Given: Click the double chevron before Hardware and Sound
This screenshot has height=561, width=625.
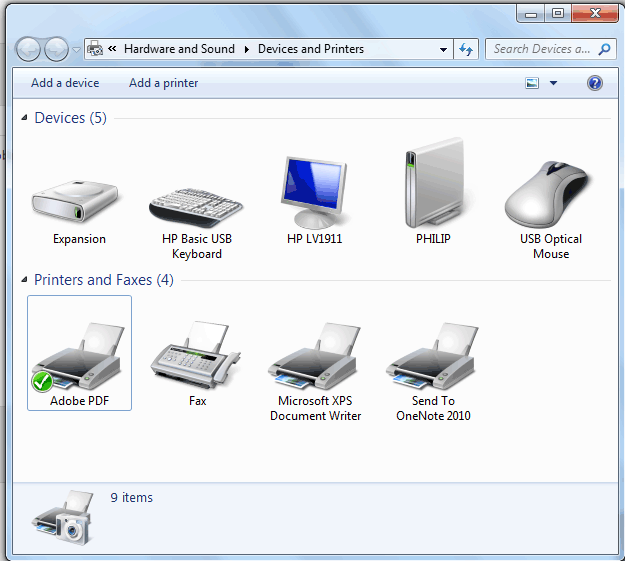Looking at the screenshot, I should click(x=112, y=49).
